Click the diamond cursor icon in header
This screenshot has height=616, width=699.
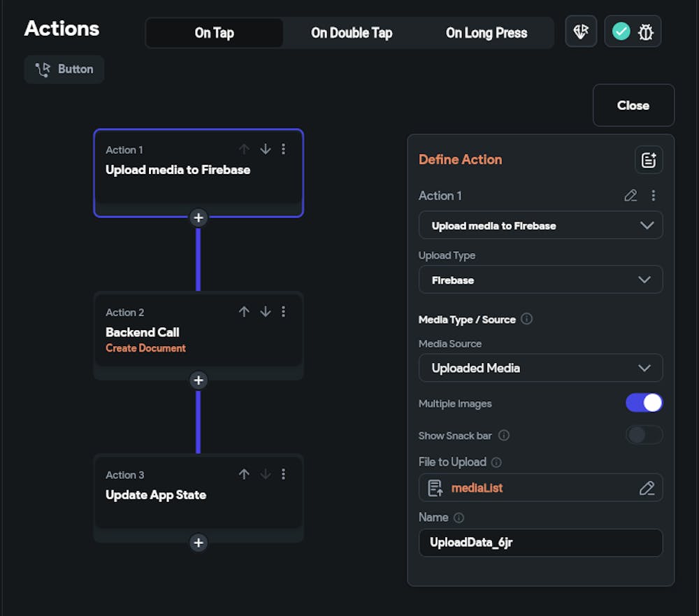coord(580,31)
